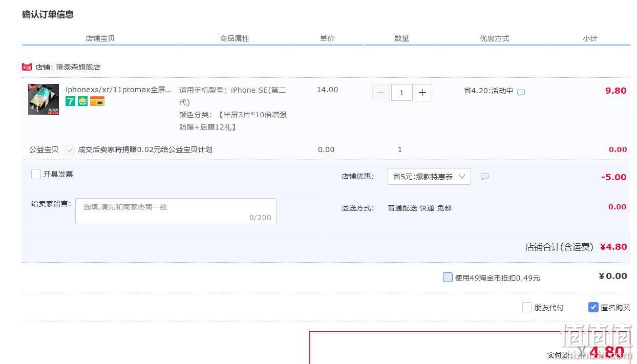
Task: Increase quantity with the plus button
Action: [x=422, y=93]
